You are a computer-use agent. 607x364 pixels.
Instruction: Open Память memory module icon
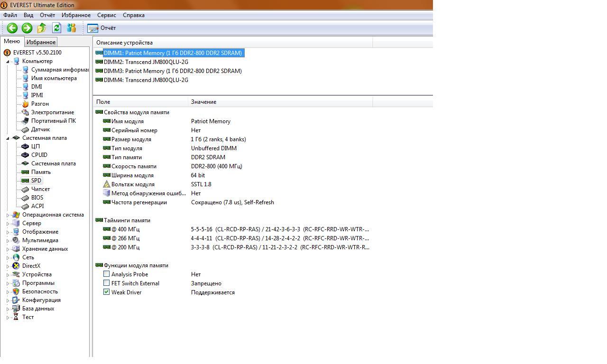pos(26,172)
